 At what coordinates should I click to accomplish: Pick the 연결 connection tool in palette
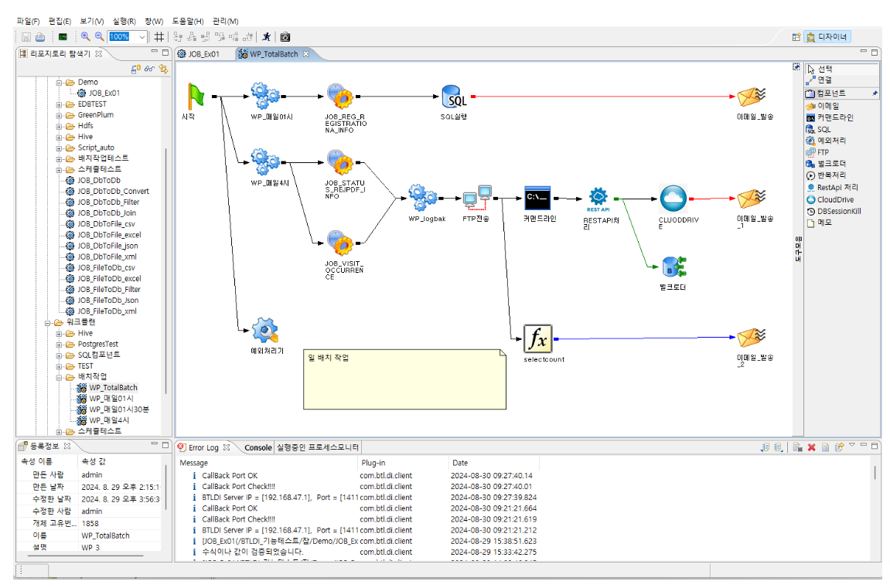[x=841, y=80]
